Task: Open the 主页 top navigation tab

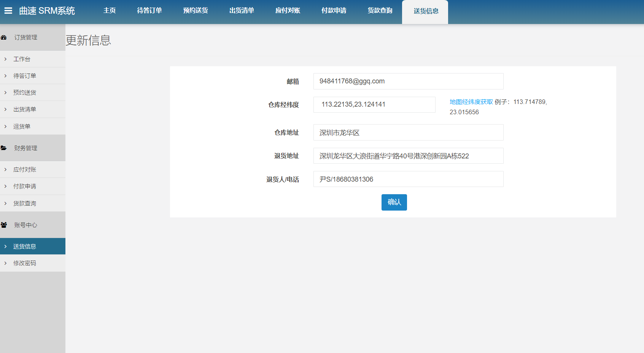Action: click(110, 11)
